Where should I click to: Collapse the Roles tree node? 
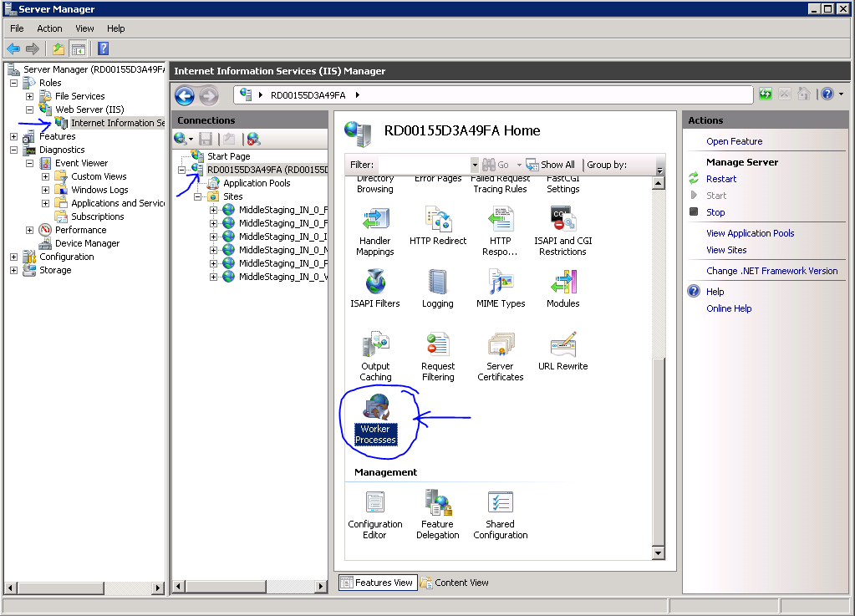(x=14, y=83)
